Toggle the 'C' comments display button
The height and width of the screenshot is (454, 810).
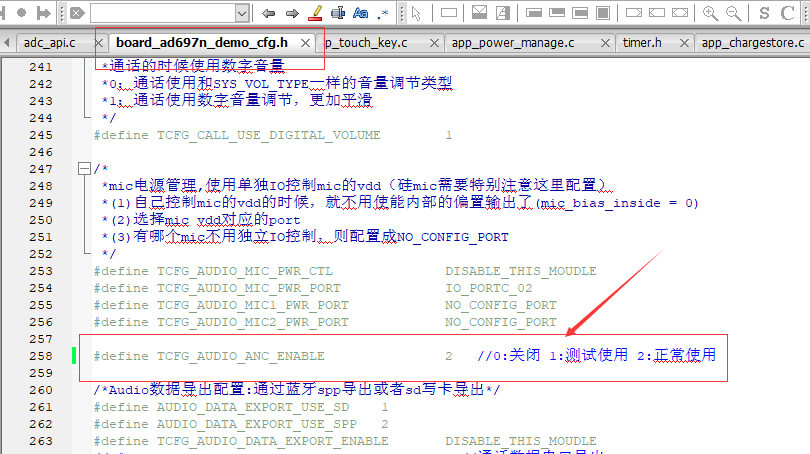click(788, 13)
